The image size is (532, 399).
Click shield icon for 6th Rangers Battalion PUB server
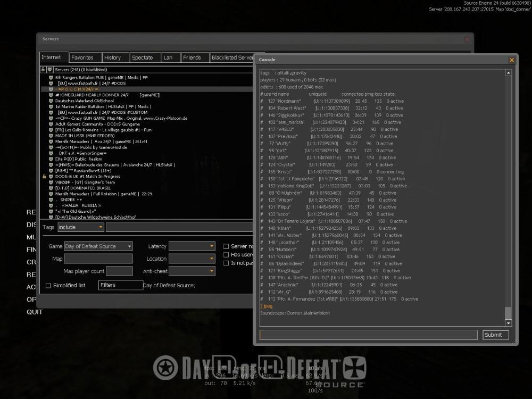51,77
